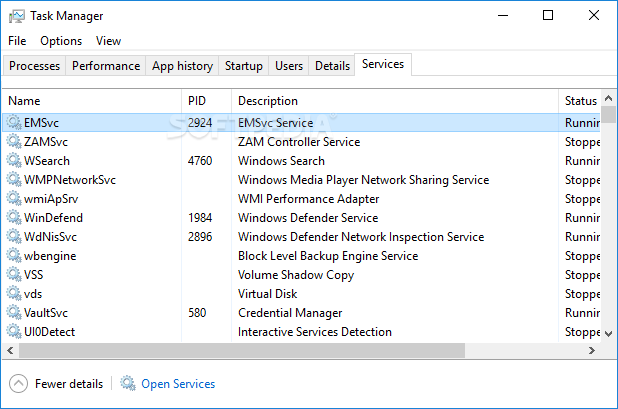Viewport: 618px width, 409px height.
Task: Select the wmiApSrv service name
Action: click(x=51, y=199)
